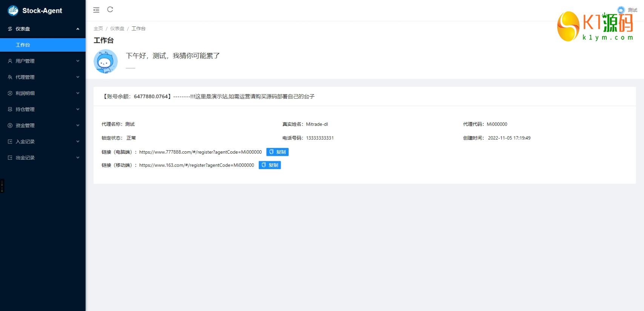This screenshot has height=311, width=644.
Task: Click 工作台 in the breadcrumb
Action: point(138,29)
